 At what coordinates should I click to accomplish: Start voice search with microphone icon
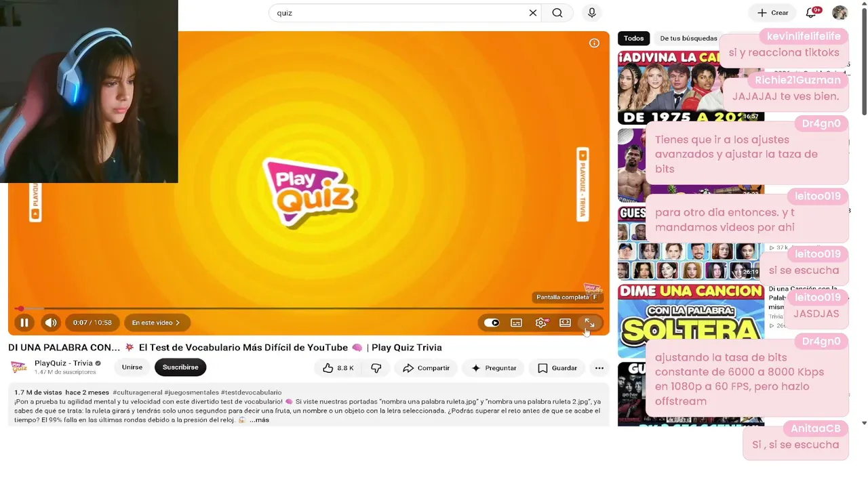tap(592, 13)
